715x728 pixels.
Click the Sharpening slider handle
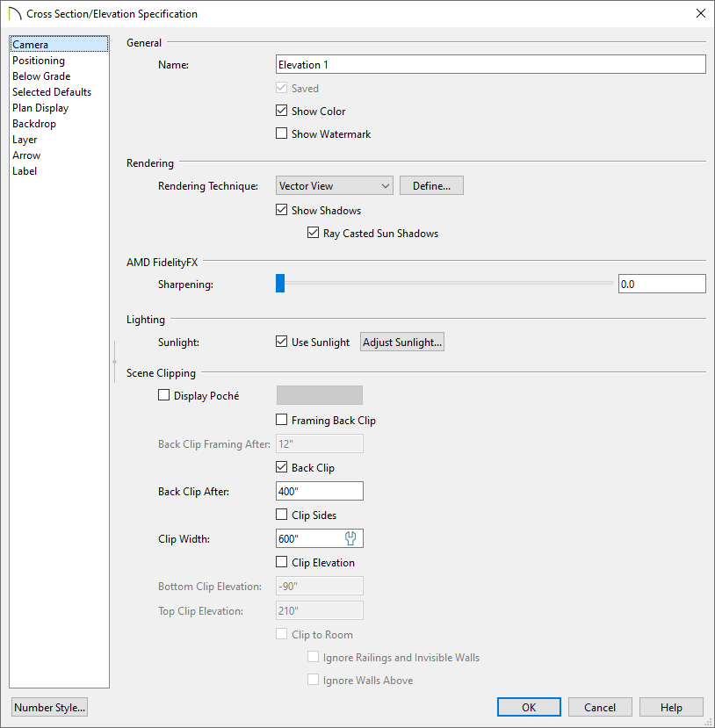pos(280,284)
